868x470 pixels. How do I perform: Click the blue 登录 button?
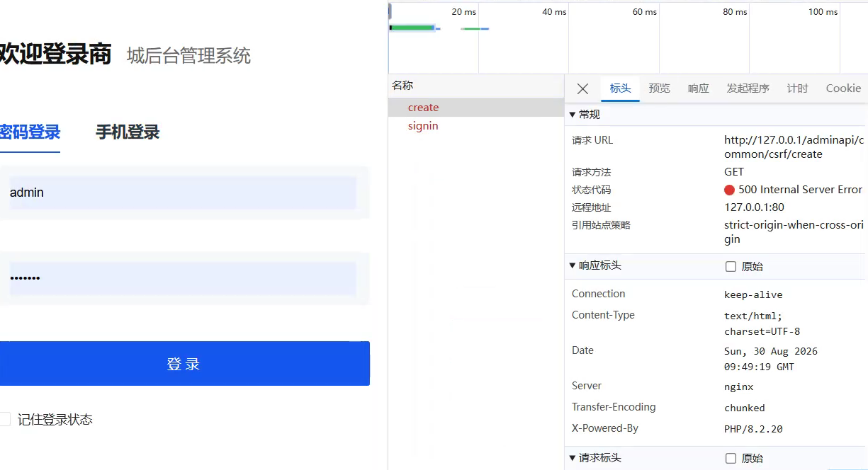(184, 364)
